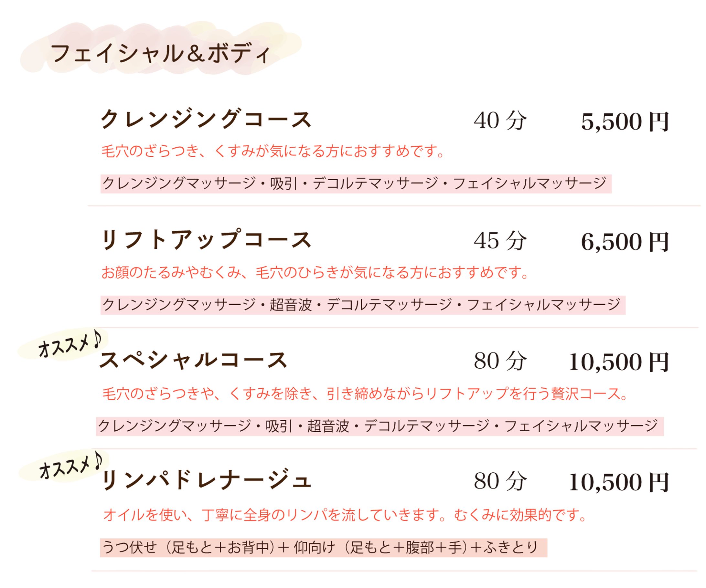Click the 45分 duration label
706x588 pixels.
tap(500, 241)
